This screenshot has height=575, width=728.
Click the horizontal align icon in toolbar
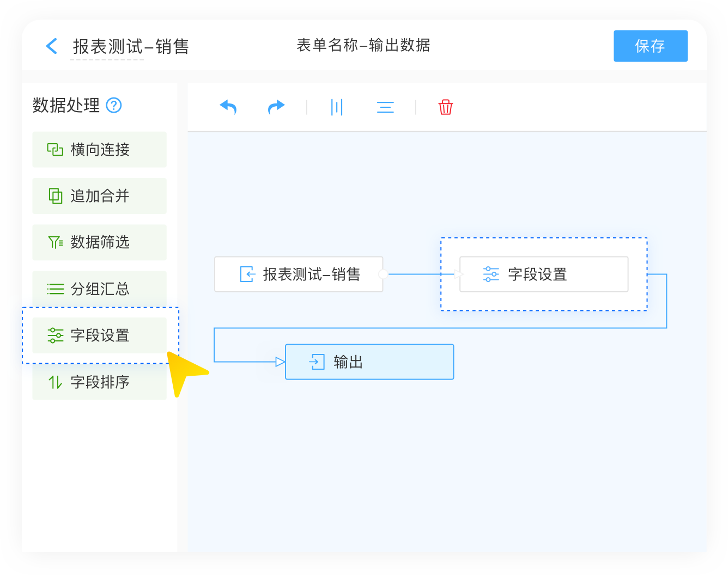pyautogui.click(x=385, y=107)
